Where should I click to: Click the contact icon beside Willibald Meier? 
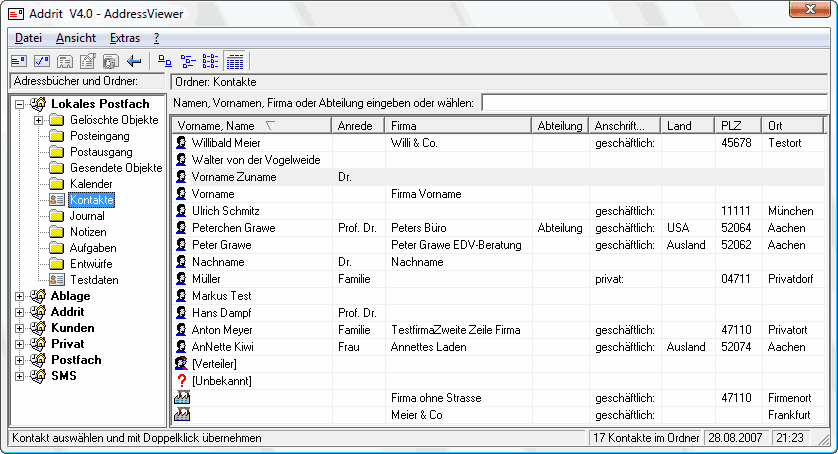tap(182, 143)
